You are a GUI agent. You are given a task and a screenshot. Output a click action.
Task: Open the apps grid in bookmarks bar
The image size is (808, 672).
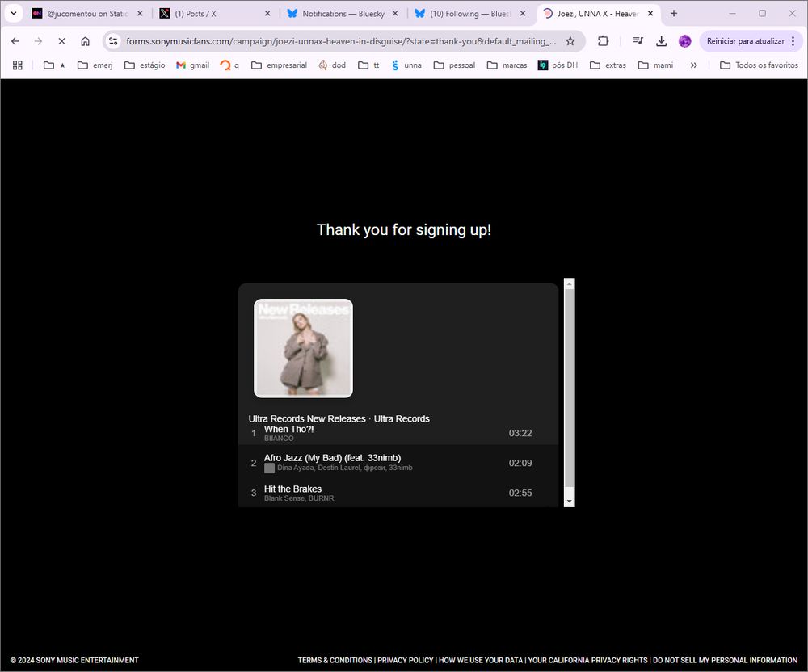coord(18,65)
